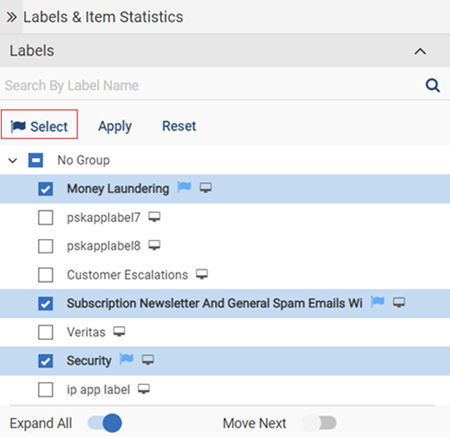The width and height of the screenshot is (450, 437).
Task: Click the flag icon on Subscription Newsletter row
Action: click(377, 302)
